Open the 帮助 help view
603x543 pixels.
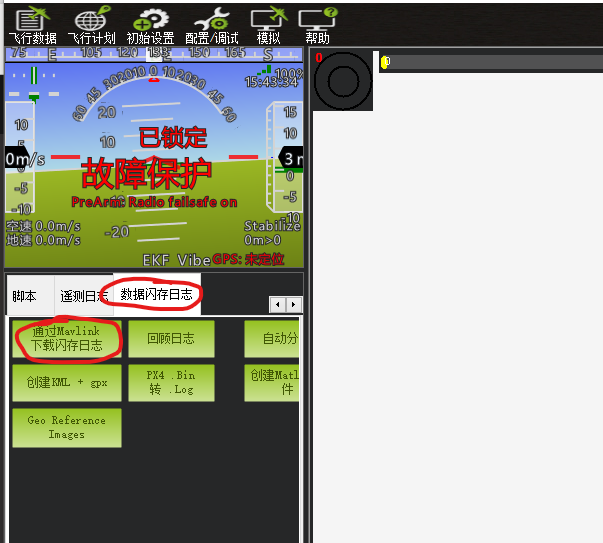click(x=317, y=26)
